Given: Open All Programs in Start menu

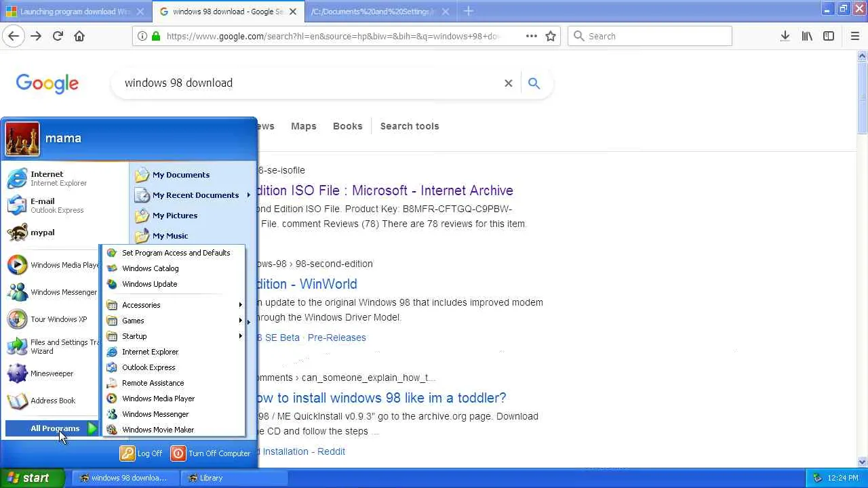Looking at the screenshot, I should (53, 428).
